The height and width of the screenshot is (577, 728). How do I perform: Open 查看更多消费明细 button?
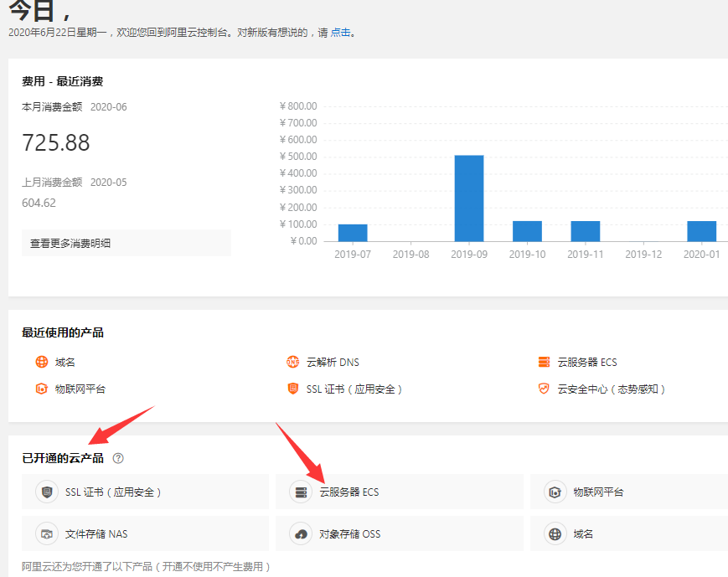[126, 243]
